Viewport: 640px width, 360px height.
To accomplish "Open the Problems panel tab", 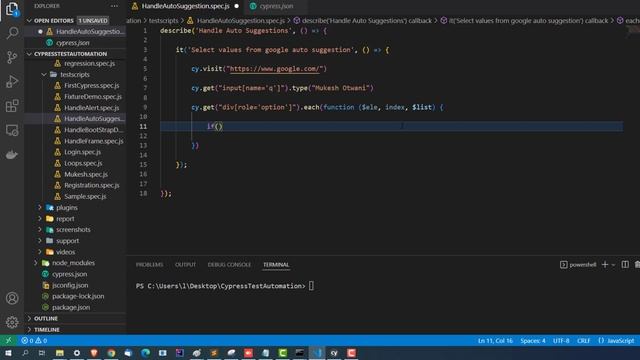I will [x=149, y=264].
